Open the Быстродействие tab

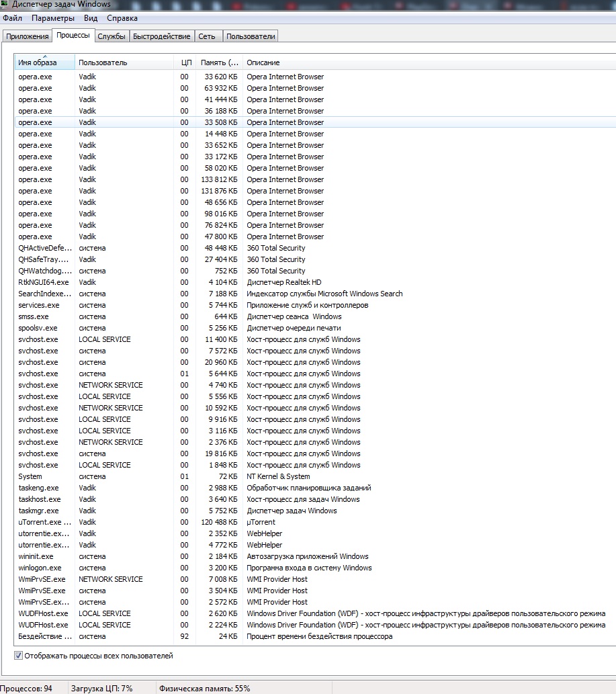(161, 36)
